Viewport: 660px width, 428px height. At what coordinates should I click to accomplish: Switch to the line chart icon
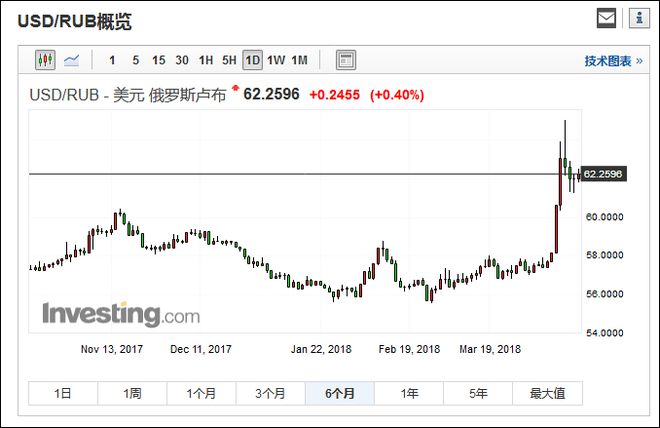pyautogui.click(x=72, y=61)
